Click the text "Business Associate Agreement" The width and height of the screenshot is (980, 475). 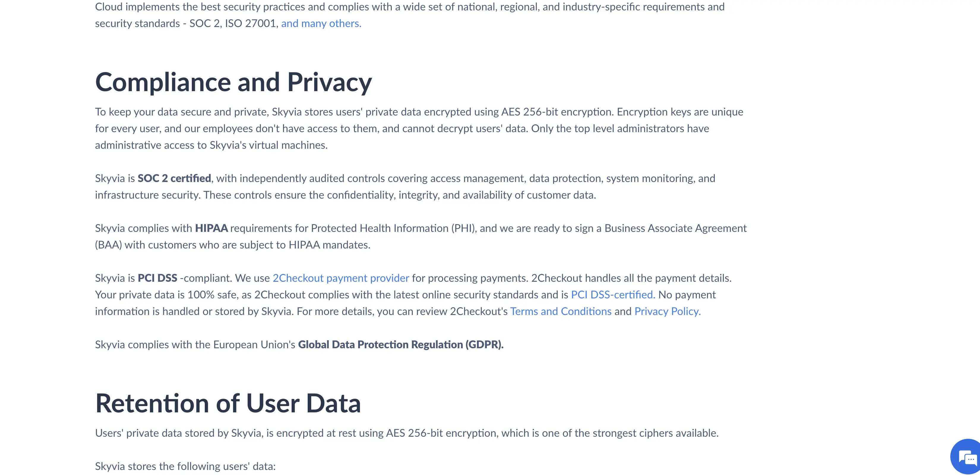click(x=675, y=228)
